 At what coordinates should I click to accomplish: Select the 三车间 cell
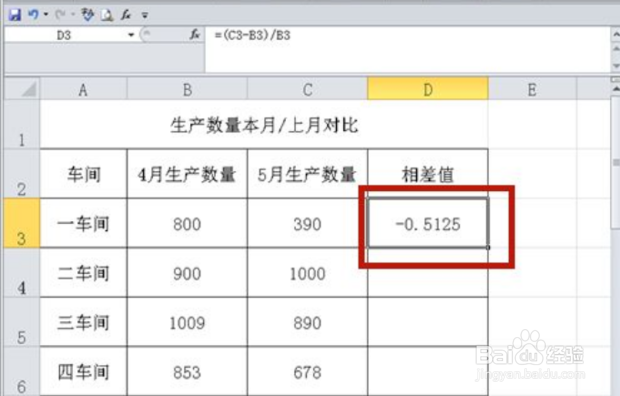point(83,322)
